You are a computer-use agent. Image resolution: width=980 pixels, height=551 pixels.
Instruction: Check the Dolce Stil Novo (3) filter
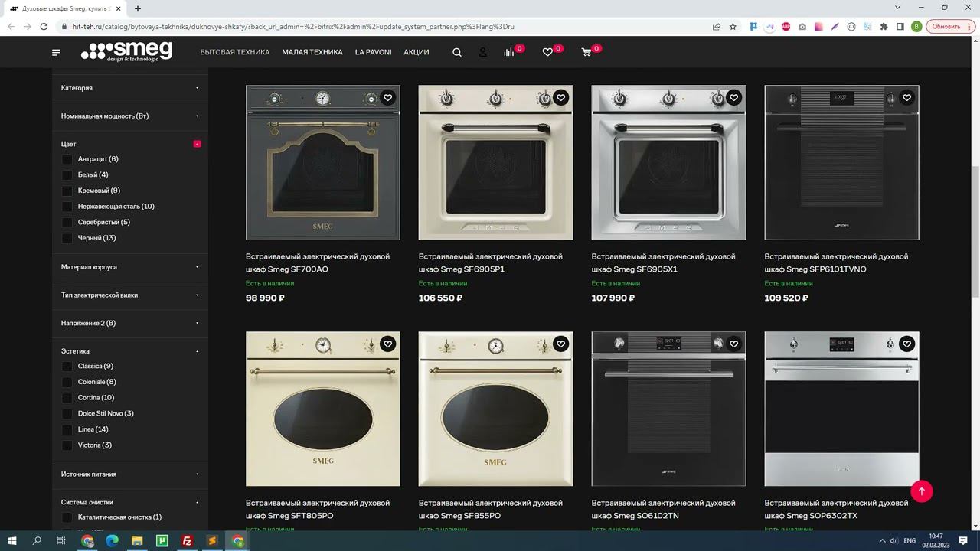pos(67,414)
